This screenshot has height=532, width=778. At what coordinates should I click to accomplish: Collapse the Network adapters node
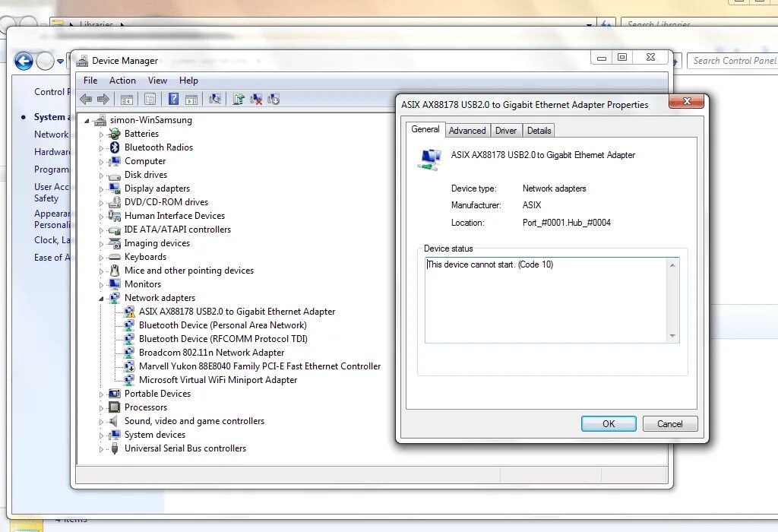point(101,299)
